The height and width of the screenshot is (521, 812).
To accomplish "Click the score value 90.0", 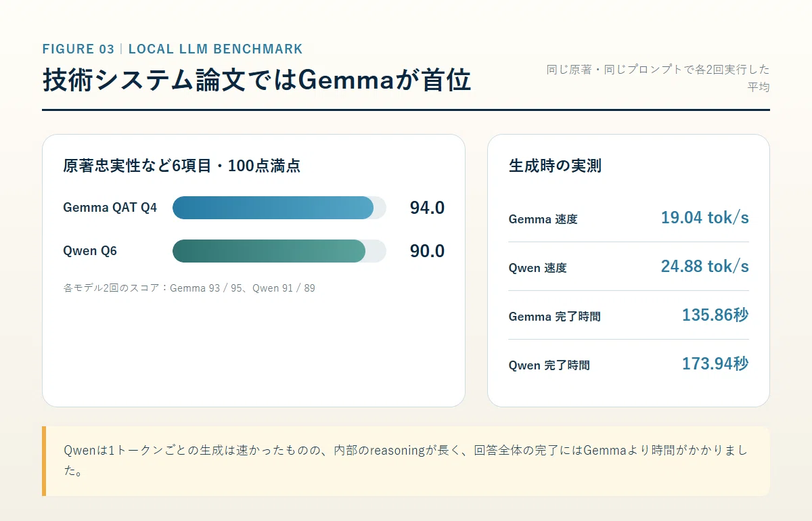I will click(x=427, y=251).
